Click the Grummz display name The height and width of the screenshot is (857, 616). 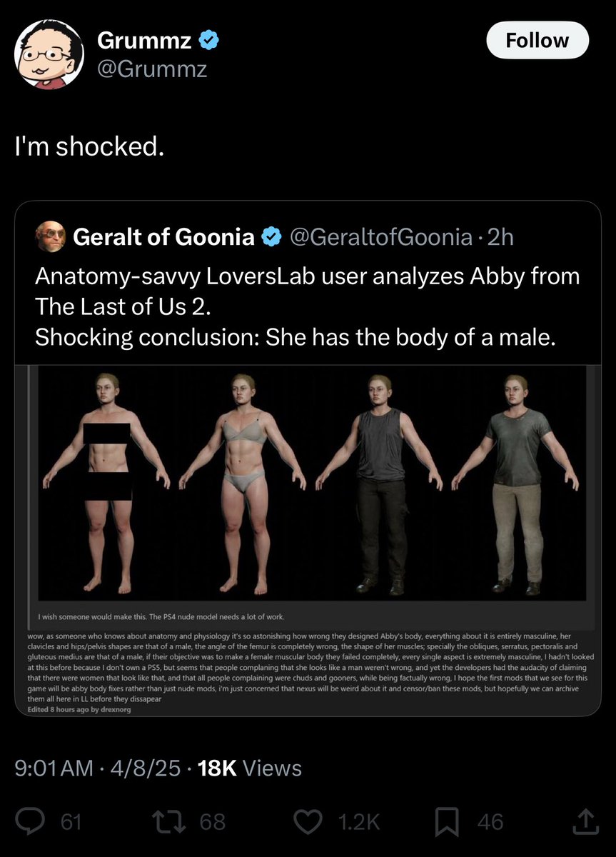click(144, 41)
